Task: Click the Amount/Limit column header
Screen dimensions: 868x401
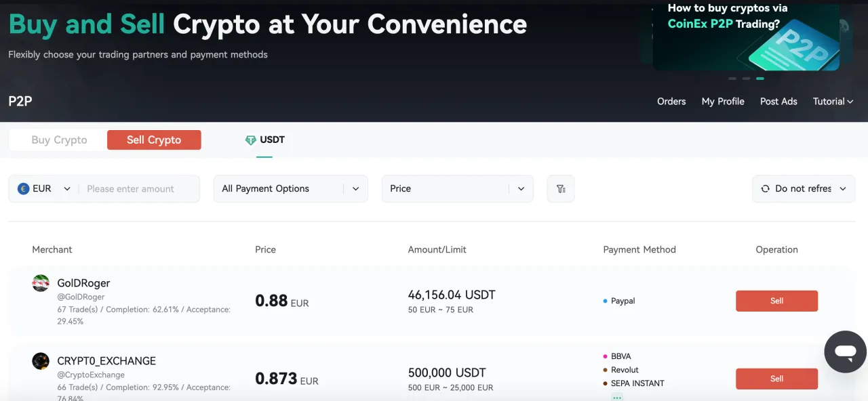Action: tap(437, 250)
